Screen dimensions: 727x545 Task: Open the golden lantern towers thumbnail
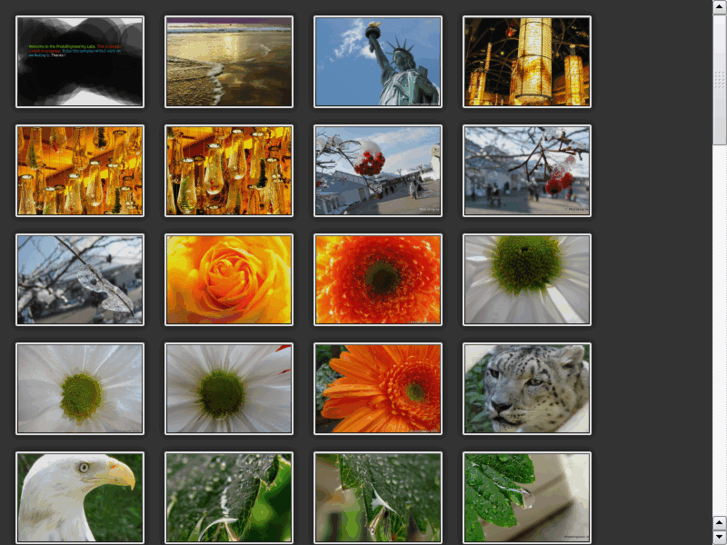[527, 62]
